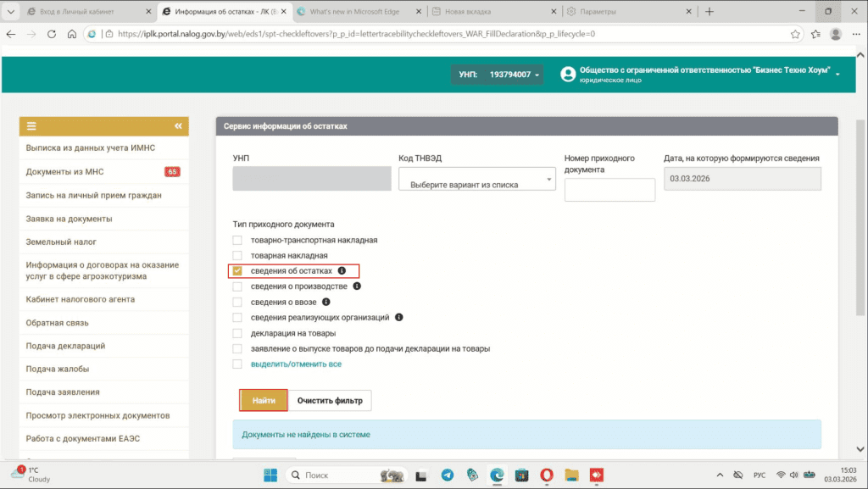This screenshot has width=868, height=489.
Task: Check сведения реализующих организаций checkbox
Action: tap(237, 318)
